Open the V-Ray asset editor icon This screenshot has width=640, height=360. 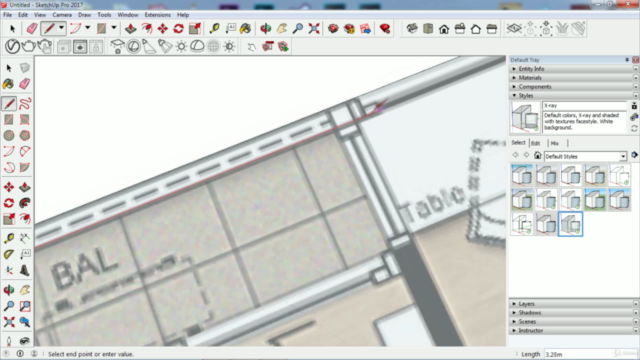(x=12, y=46)
